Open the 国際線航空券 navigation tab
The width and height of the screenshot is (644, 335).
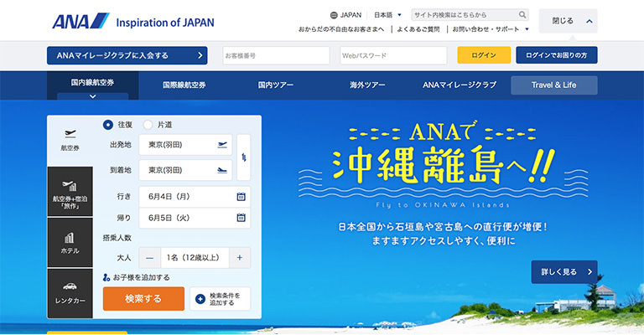coord(184,85)
